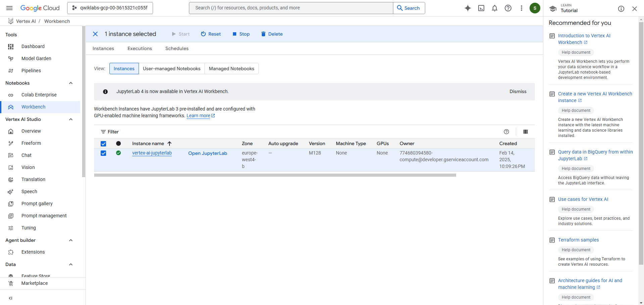The height and width of the screenshot is (305, 644).
Task: Switch view to User-managed Notebooks
Action: [171, 69]
